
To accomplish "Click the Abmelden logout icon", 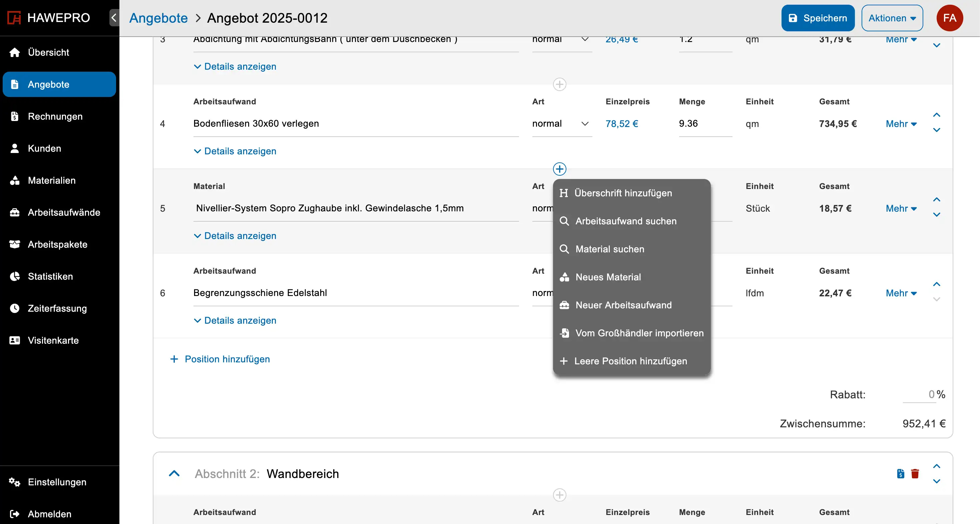I will coord(15,514).
